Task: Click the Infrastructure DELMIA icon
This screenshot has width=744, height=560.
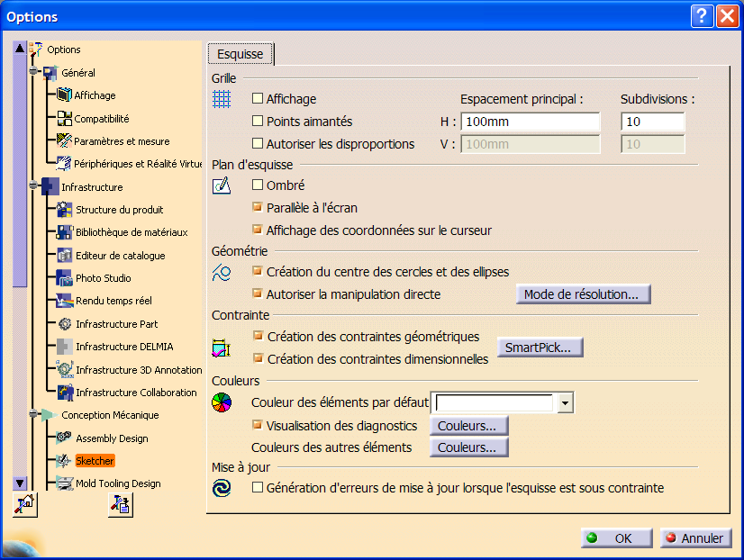Action: click(65, 347)
